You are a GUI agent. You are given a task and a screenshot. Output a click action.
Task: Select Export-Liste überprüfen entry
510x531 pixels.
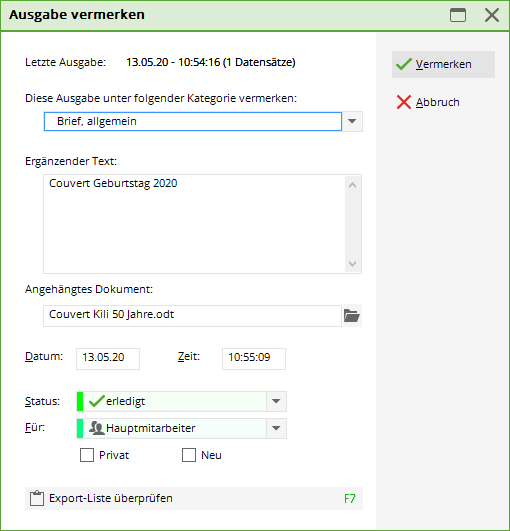194,498
